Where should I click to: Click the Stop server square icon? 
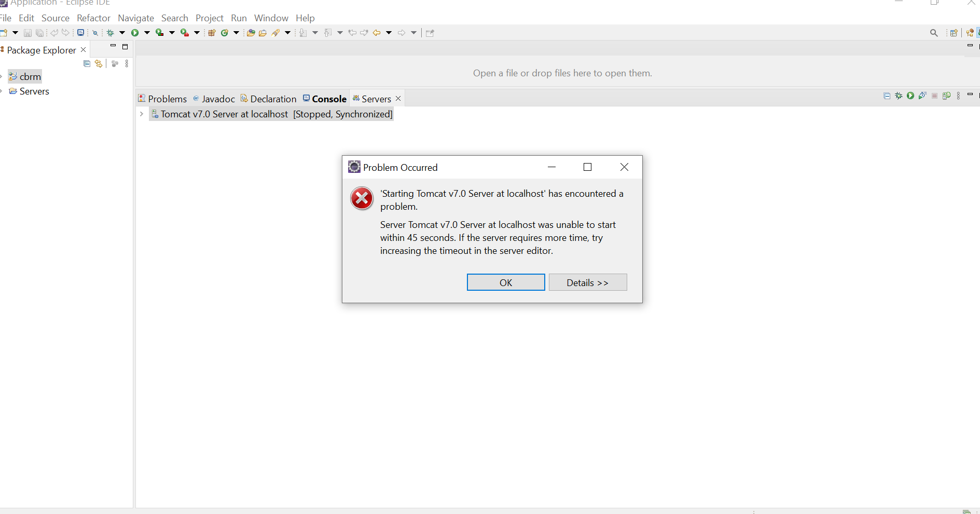pyautogui.click(x=934, y=96)
